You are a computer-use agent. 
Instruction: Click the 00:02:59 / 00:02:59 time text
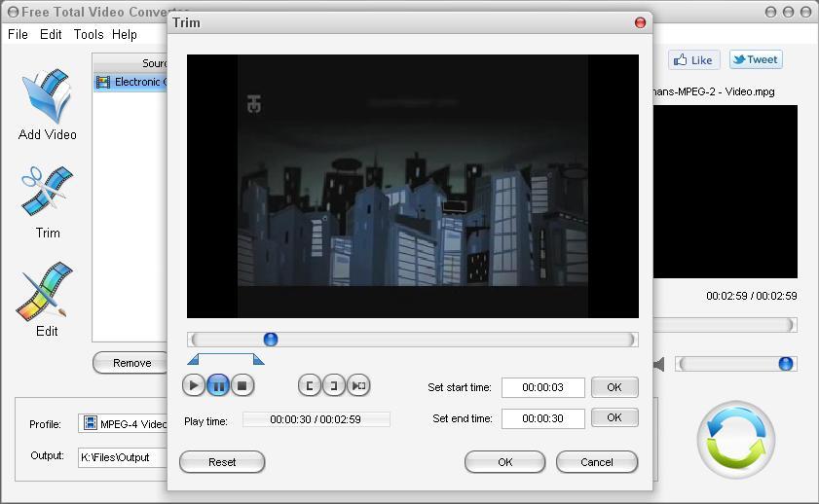tap(751, 296)
